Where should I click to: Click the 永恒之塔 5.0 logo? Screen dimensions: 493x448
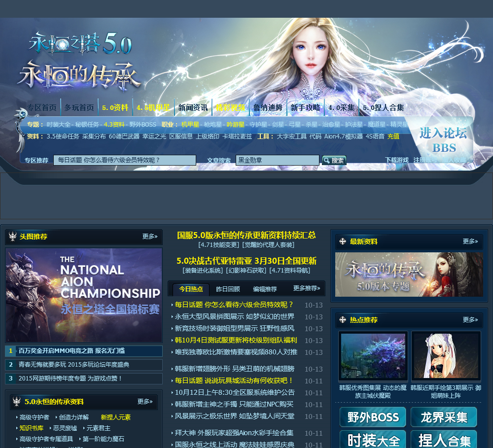click(80, 42)
